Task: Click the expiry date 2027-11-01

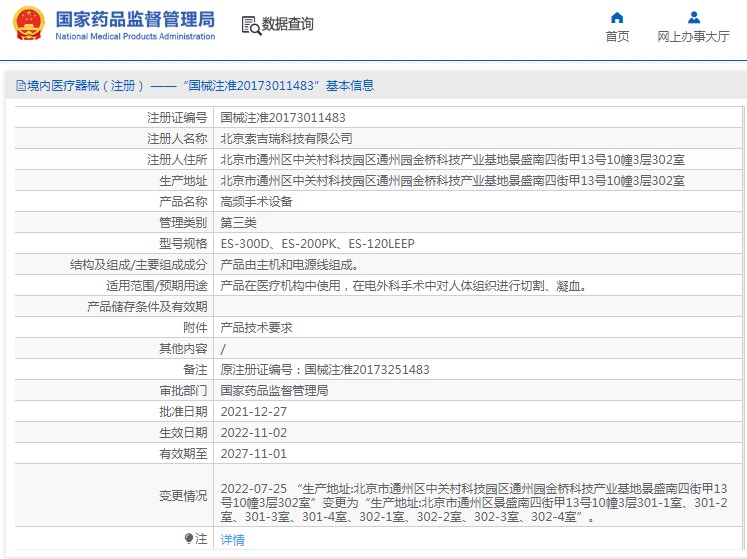Action: pyautogui.click(x=253, y=453)
